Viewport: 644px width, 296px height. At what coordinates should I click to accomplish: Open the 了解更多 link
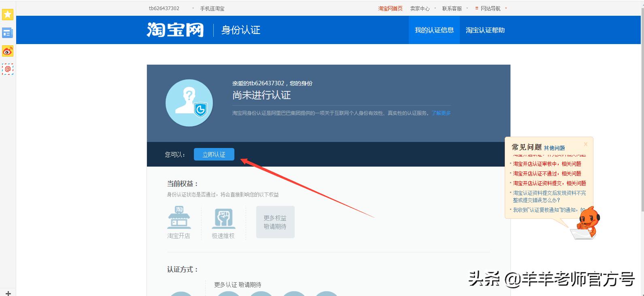coord(441,113)
